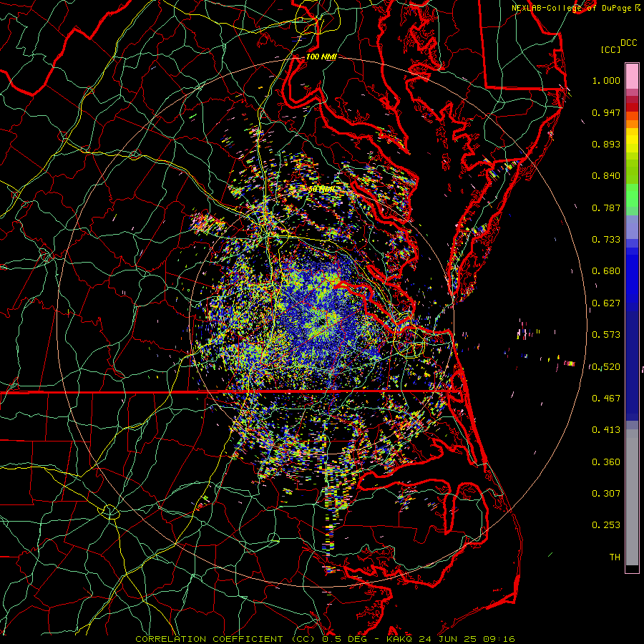
Task: Select the 0.360 legend value
Action: (606, 462)
